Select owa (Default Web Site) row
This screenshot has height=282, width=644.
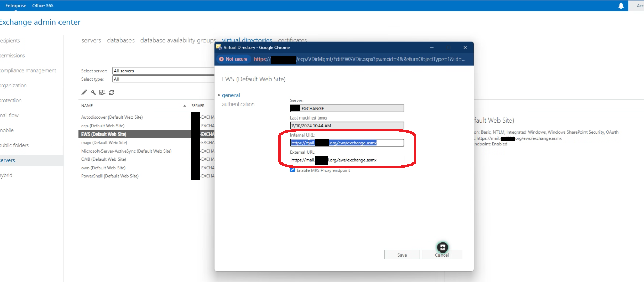pos(104,168)
